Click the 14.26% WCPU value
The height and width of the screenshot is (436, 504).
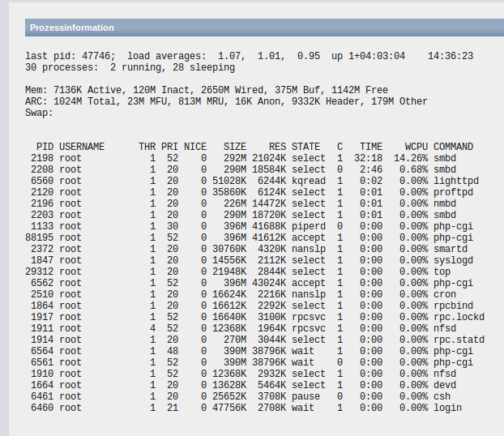(411, 158)
